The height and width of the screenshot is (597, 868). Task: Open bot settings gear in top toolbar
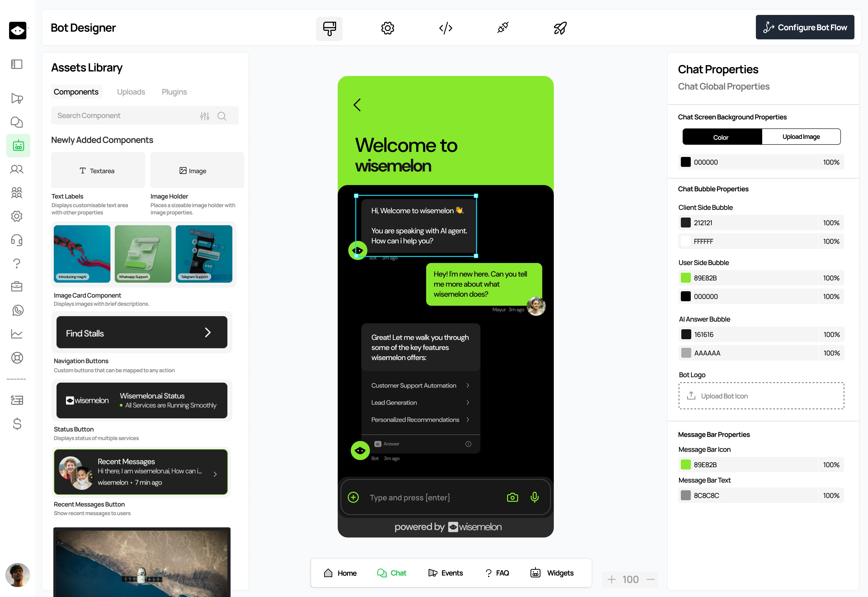(387, 28)
